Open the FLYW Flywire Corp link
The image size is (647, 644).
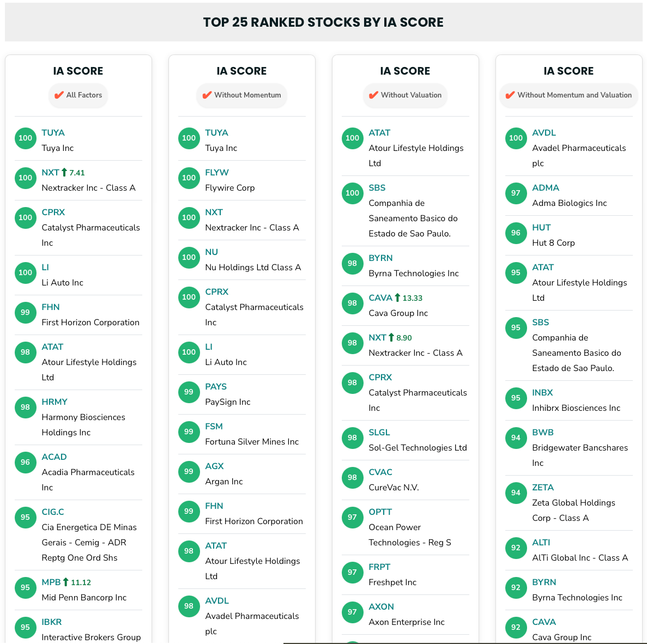coord(217,172)
